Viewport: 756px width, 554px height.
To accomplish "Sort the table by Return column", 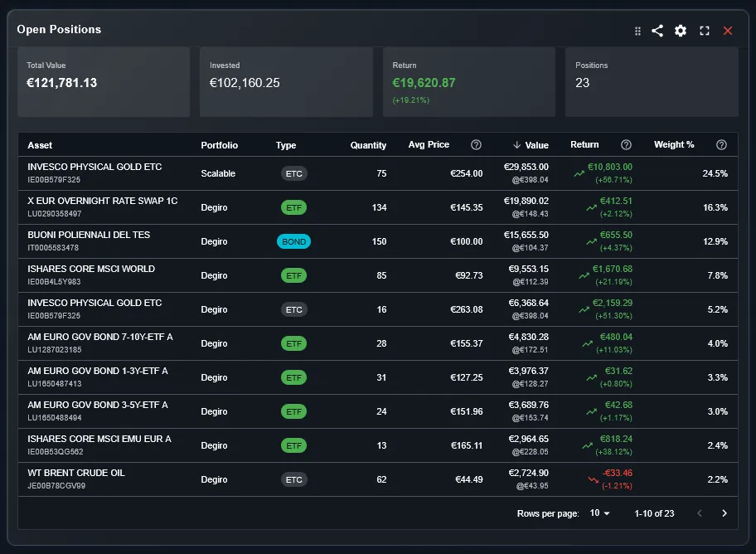I will 584,144.
